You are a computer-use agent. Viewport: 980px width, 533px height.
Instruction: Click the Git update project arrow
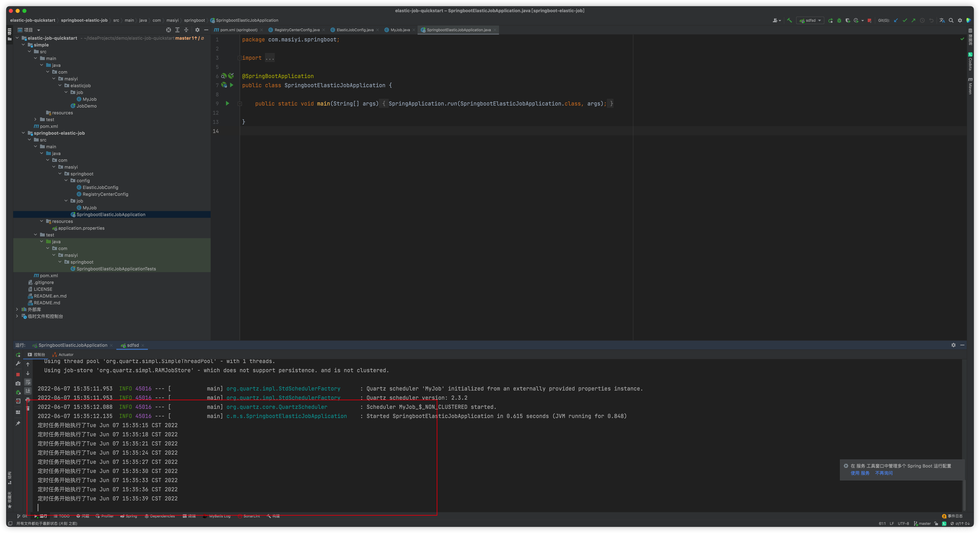point(896,21)
